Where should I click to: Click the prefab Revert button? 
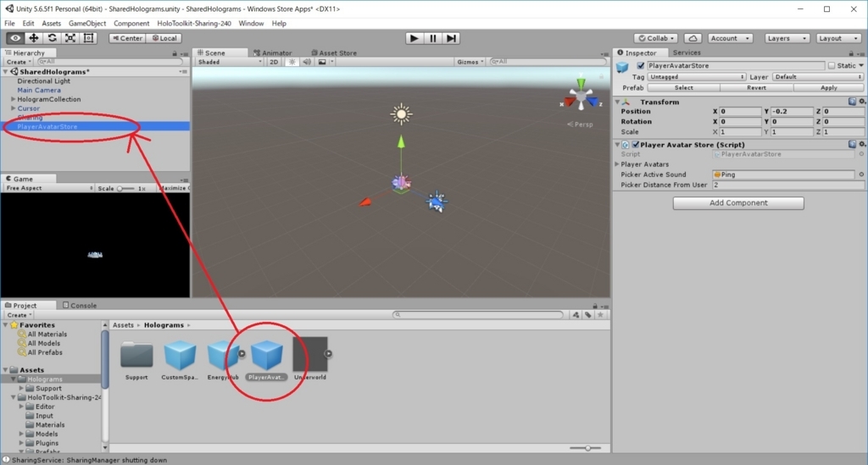[x=756, y=88]
